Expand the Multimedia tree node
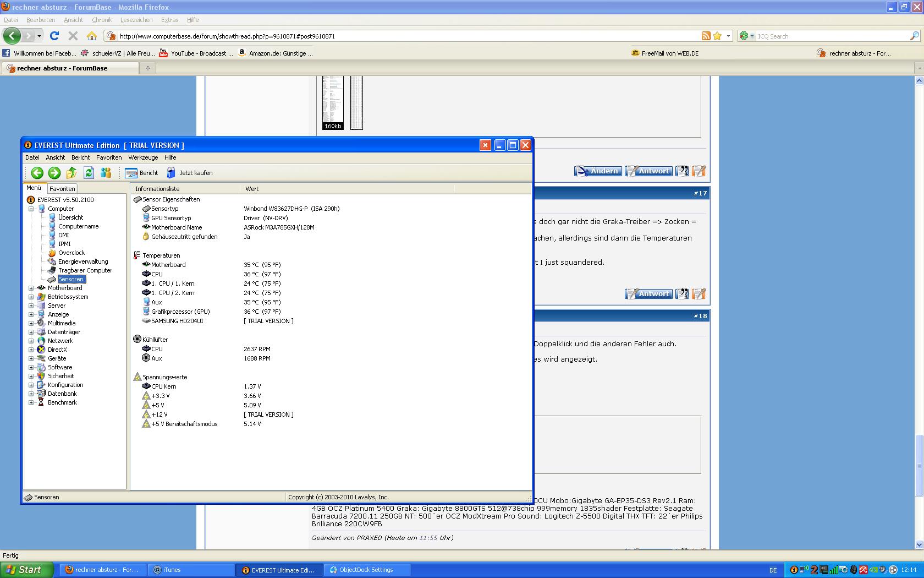This screenshot has width=924, height=578. pyautogui.click(x=31, y=323)
